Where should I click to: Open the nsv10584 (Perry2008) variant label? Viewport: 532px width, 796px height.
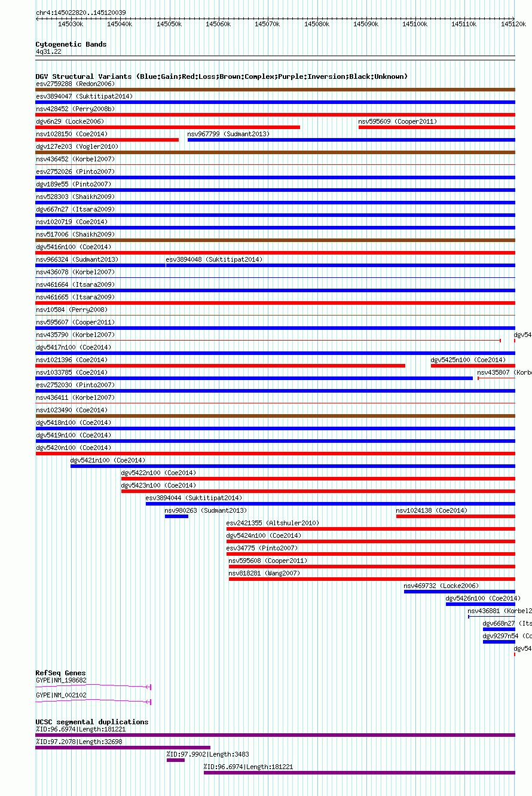[x=72, y=310]
